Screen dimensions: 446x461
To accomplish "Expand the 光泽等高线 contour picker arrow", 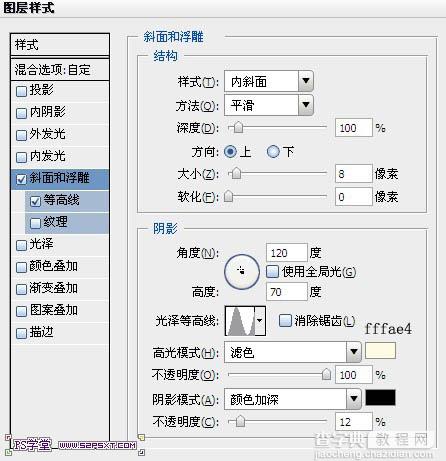I will click(260, 321).
